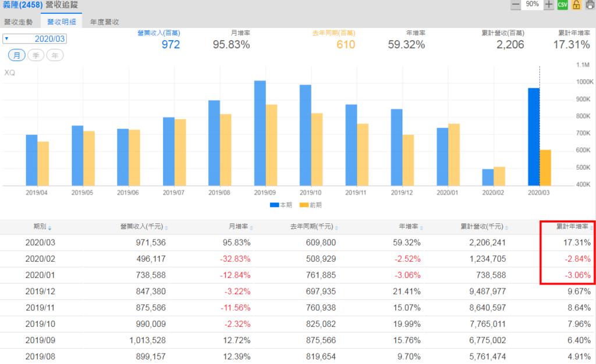
Task: Click revenue value 1,013,528
Action: click(147, 341)
